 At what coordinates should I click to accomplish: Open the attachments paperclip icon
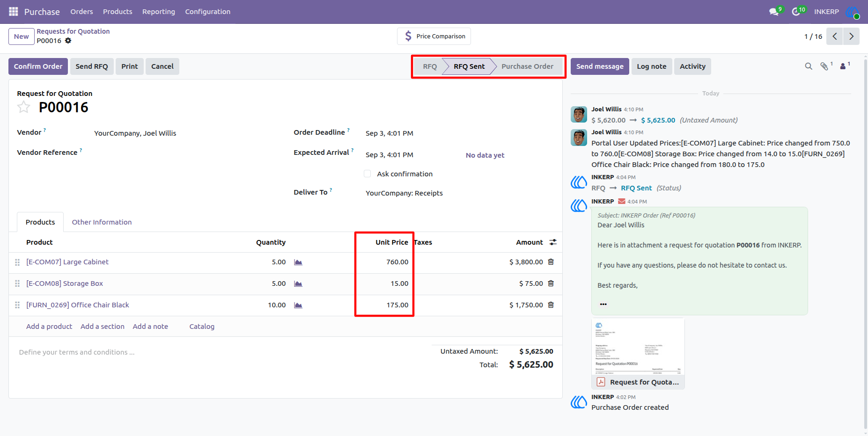coord(824,66)
